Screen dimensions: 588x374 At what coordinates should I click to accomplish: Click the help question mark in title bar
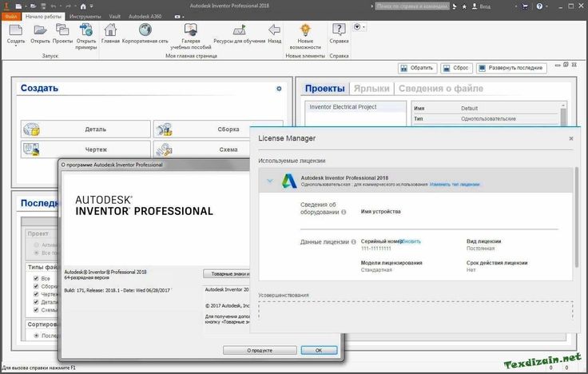click(539, 6)
